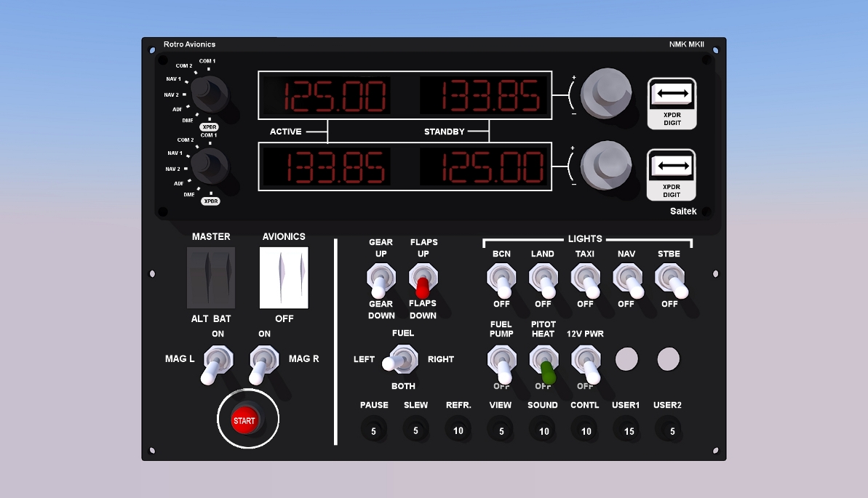This screenshot has width=868, height=498.
Task: Toggle the LAND light switch
Action: [544, 280]
